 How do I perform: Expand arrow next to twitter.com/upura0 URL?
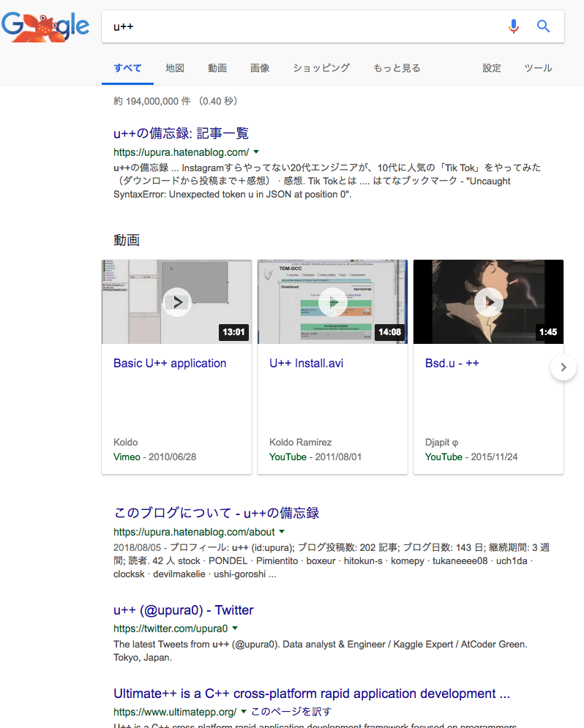point(235,628)
